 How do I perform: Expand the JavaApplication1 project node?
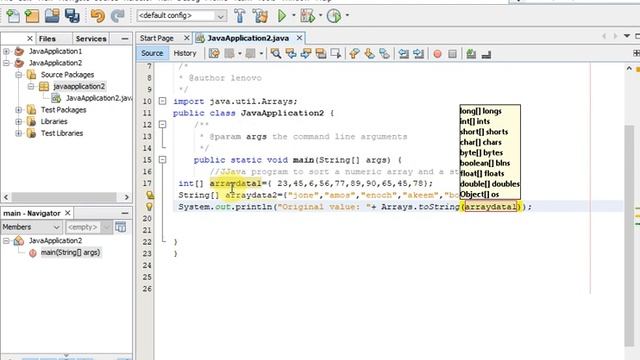(x=7, y=51)
